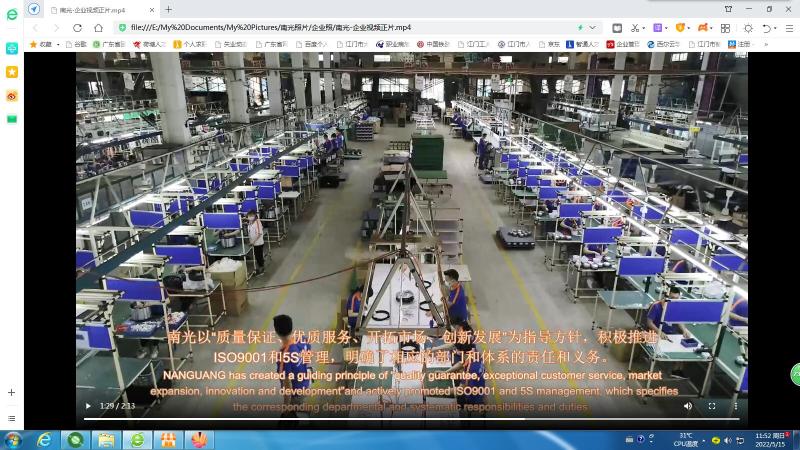
Task: Click the bookmarks star favorites button
Action: 41,44
